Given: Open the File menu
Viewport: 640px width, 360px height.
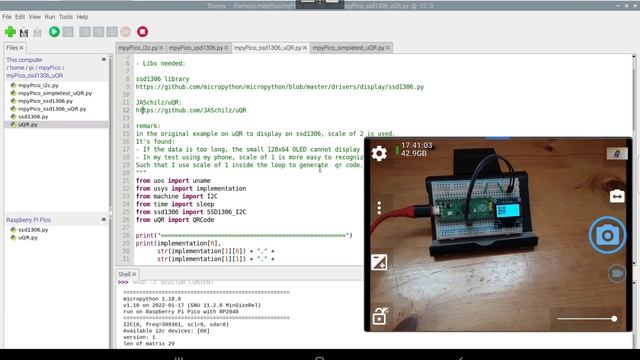Looking at the screenshot, I should point(7,17).
